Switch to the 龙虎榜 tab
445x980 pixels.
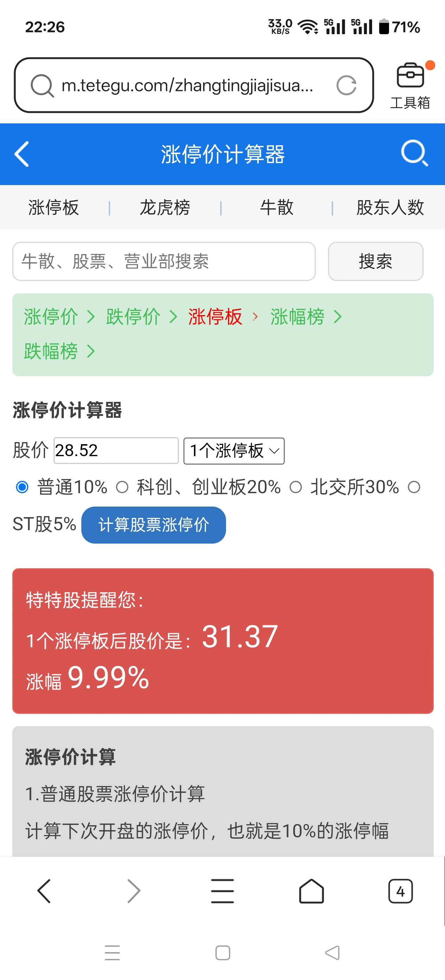tap(165, 208)
